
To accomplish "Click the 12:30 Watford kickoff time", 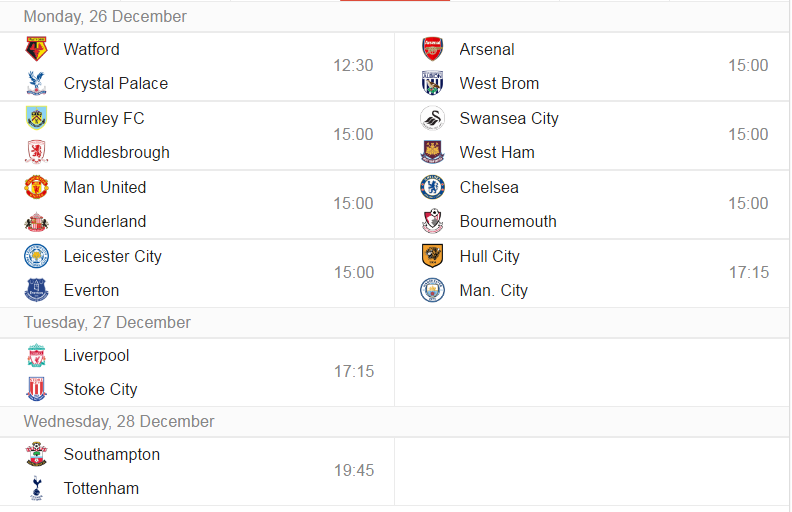I will click(353, 65).
